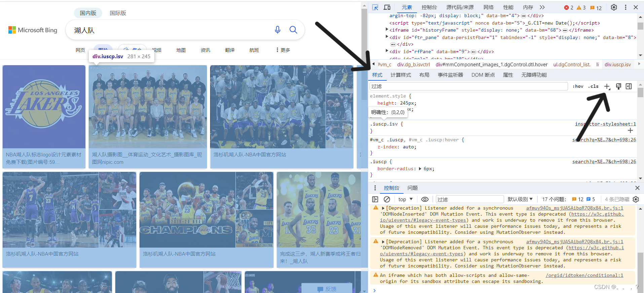Viewport: 644px width, 293px height.
Task: Click the orange issues count badge
Action: pyautogui.click(x=596, y=7)
